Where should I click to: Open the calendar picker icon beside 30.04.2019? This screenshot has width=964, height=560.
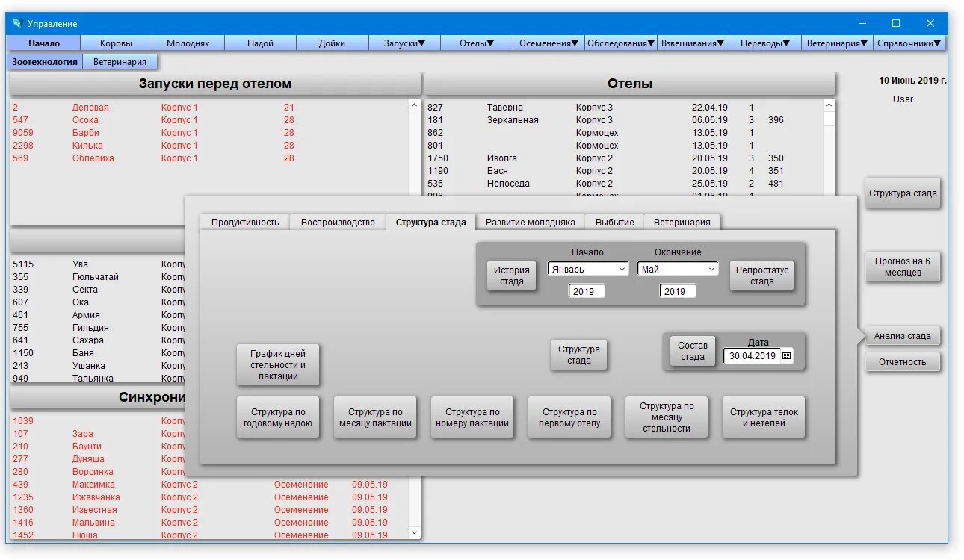pos(786,356)
